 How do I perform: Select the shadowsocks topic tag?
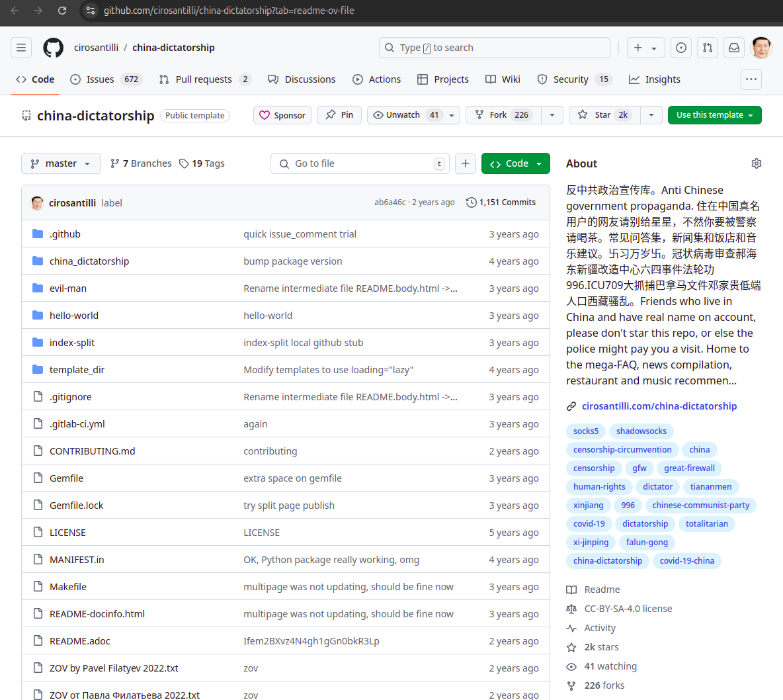click(x=641, y=431)
